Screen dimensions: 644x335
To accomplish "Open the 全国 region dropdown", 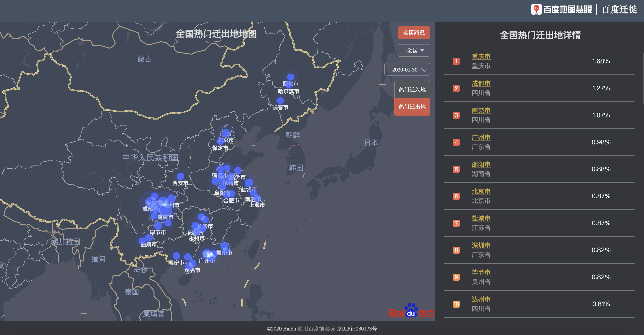I will point(414,50).
